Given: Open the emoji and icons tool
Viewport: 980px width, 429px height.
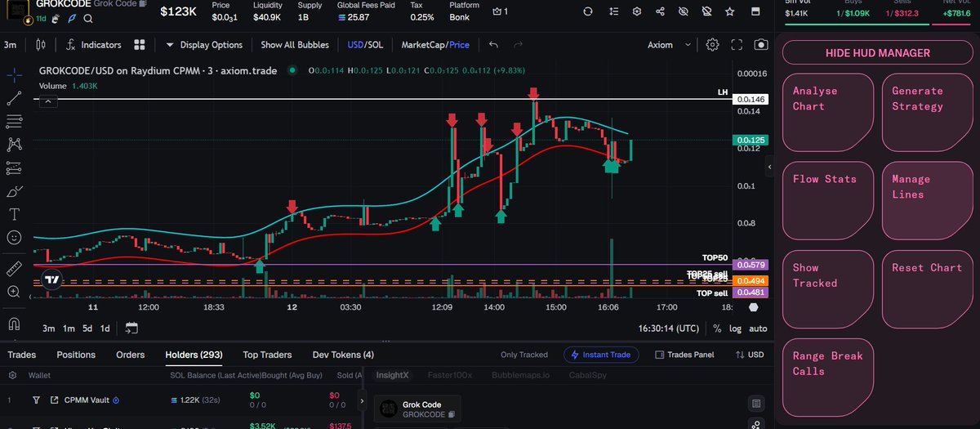Looking at the screenshot, I should 14,238.
